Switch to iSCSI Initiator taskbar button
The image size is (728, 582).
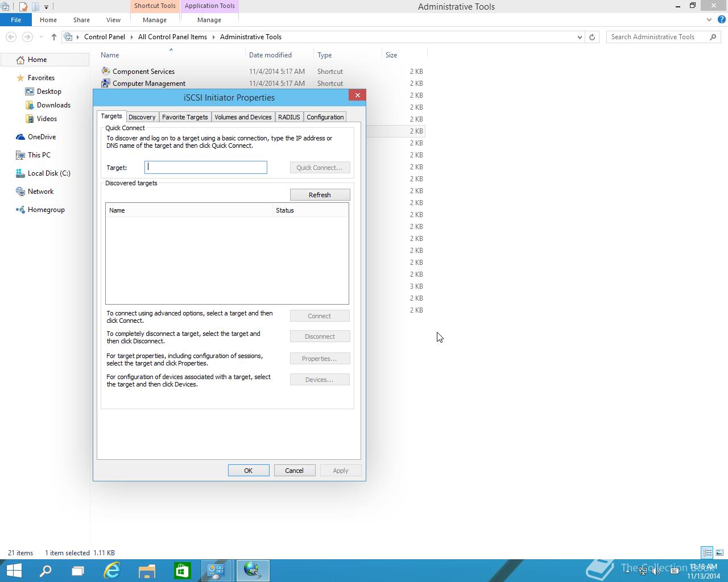pos(253,571)
